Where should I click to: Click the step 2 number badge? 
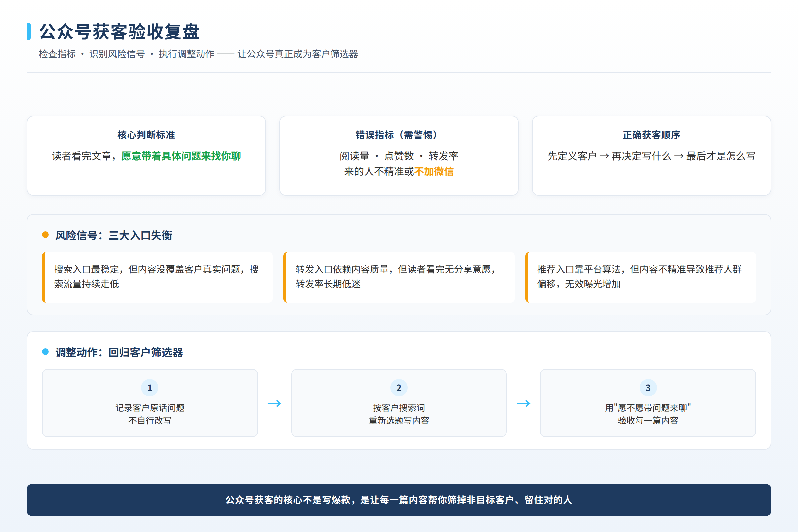coord(399,388)
